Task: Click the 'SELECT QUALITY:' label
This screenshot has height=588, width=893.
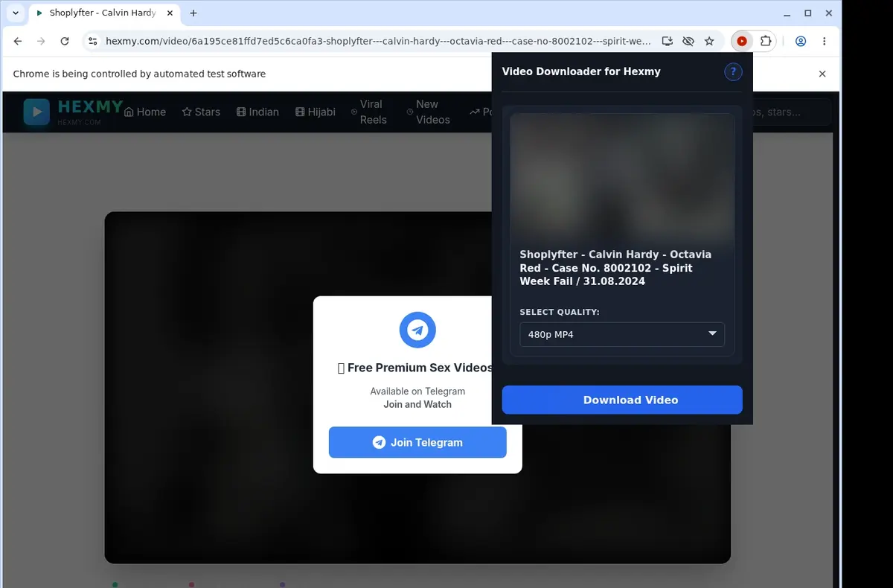Action: click(560, 312)
